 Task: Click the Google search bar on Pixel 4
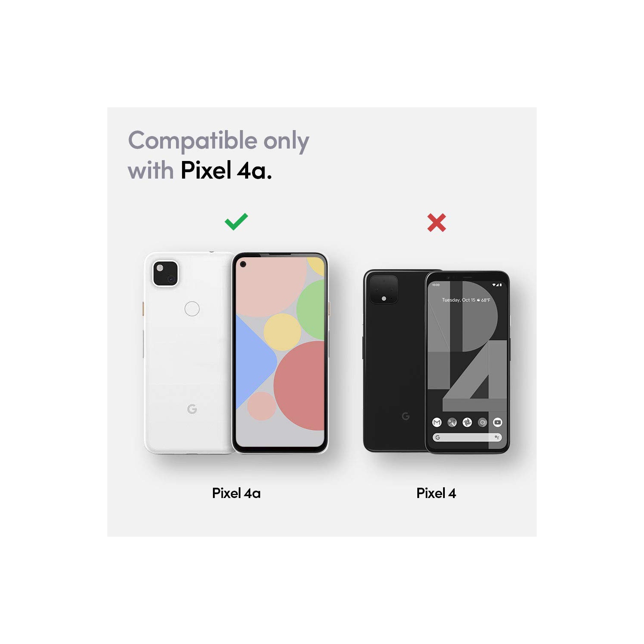(467, 437)
